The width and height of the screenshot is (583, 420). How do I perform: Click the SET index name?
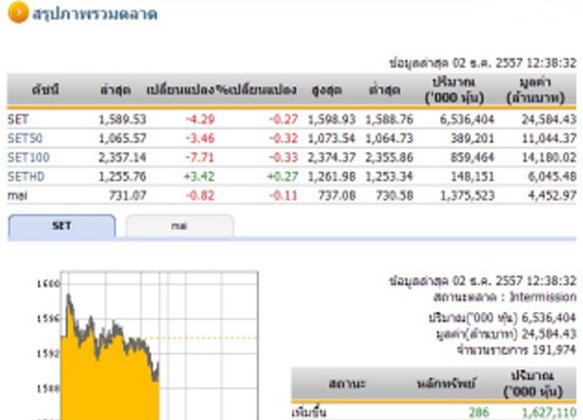18,119
